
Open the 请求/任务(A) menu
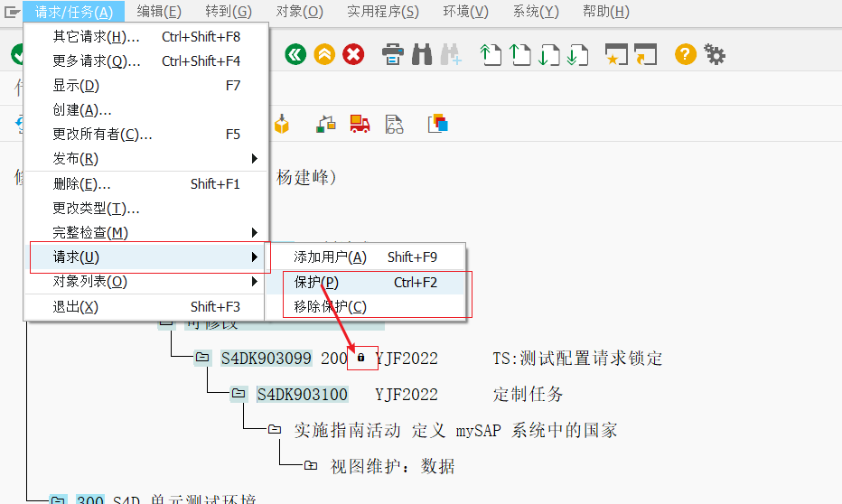click(73, 11)
